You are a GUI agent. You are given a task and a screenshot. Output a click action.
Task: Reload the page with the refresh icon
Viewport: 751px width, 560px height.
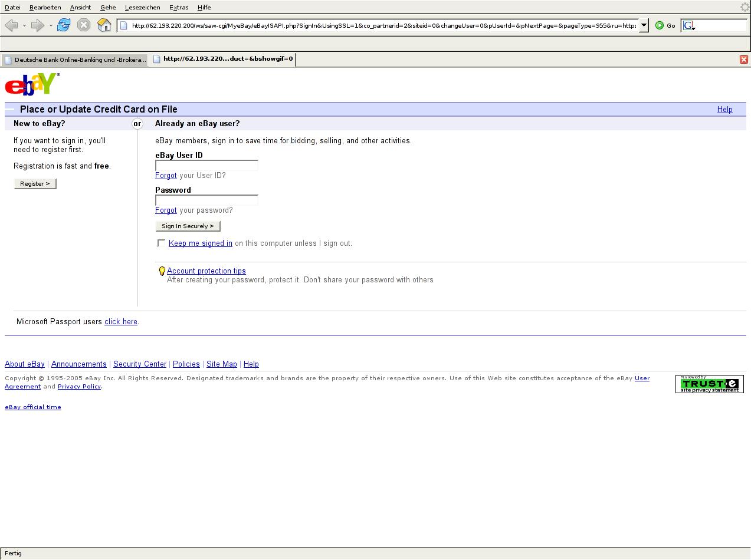point(64,25)
